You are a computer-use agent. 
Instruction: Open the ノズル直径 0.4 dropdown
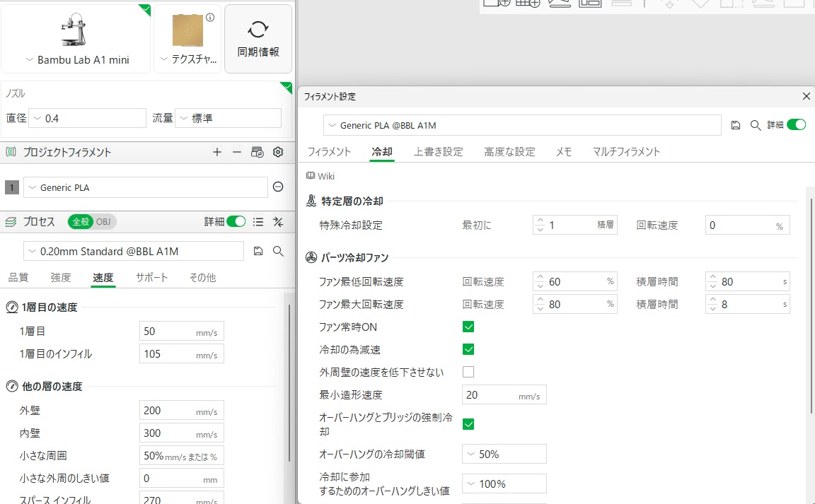[86, 118]
